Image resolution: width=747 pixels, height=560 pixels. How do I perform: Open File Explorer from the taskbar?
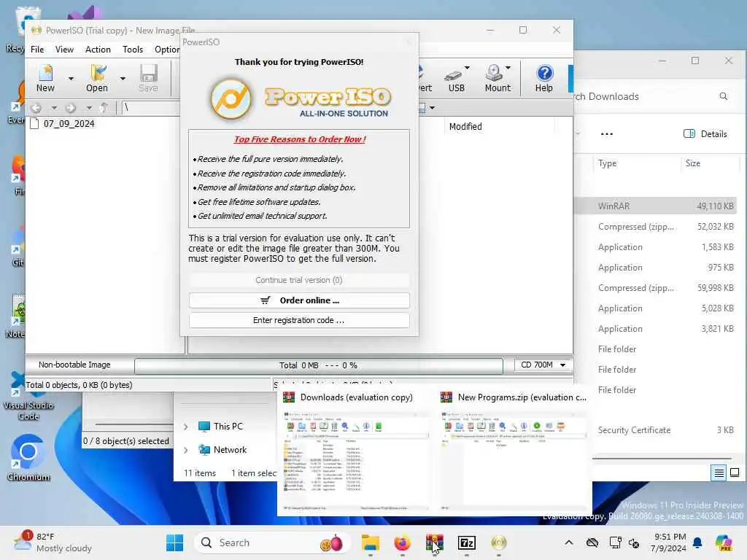[370, 542]
